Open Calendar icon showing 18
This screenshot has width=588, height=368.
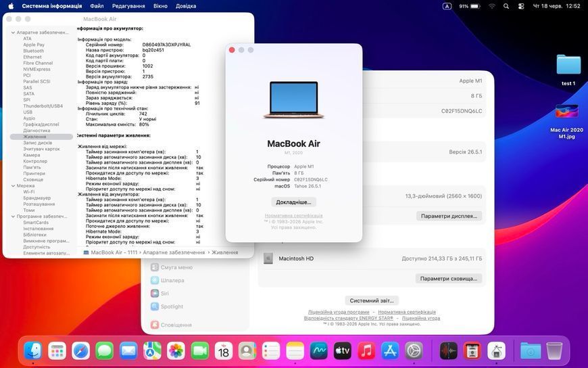(224, 352)
